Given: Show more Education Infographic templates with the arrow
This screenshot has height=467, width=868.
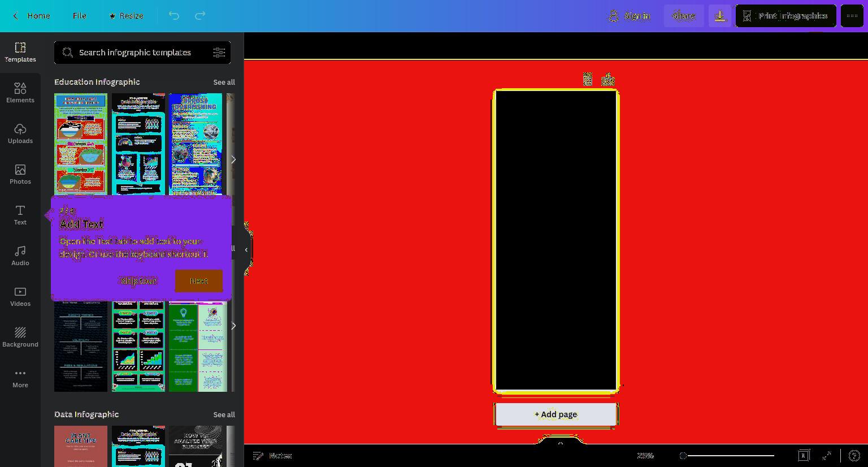Looking at the screenshot, I should pyautogui.click(x=233, y=159).
